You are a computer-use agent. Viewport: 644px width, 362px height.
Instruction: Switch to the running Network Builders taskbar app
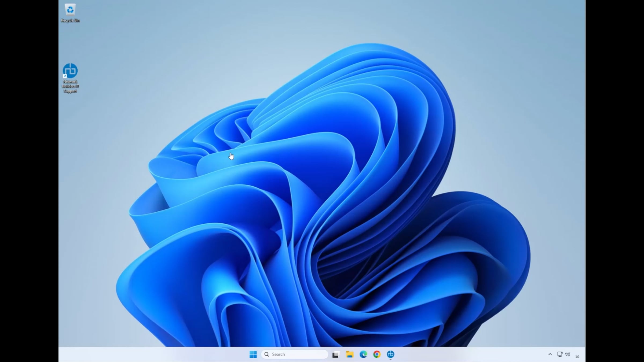click(x=390, y=354)
